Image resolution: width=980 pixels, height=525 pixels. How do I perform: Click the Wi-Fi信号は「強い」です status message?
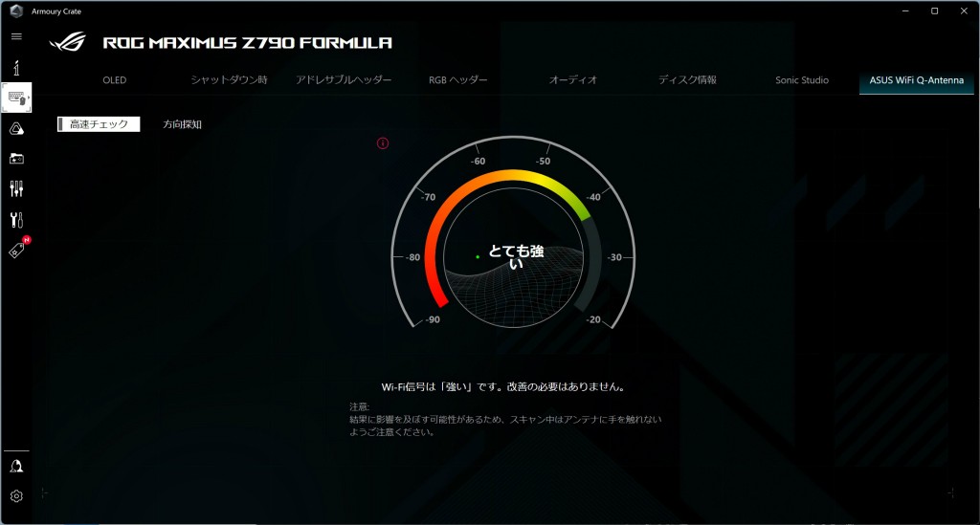tap(503, 386)
